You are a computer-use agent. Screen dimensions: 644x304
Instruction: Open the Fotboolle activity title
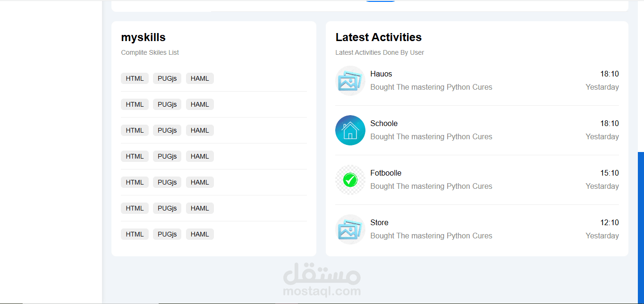point(386,173)
